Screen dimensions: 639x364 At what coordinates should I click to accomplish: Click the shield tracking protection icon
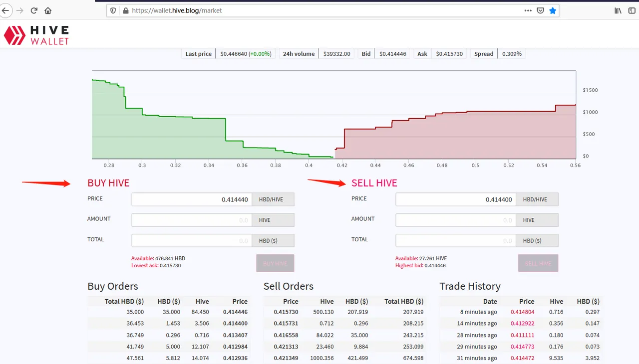tap(113, 10)
